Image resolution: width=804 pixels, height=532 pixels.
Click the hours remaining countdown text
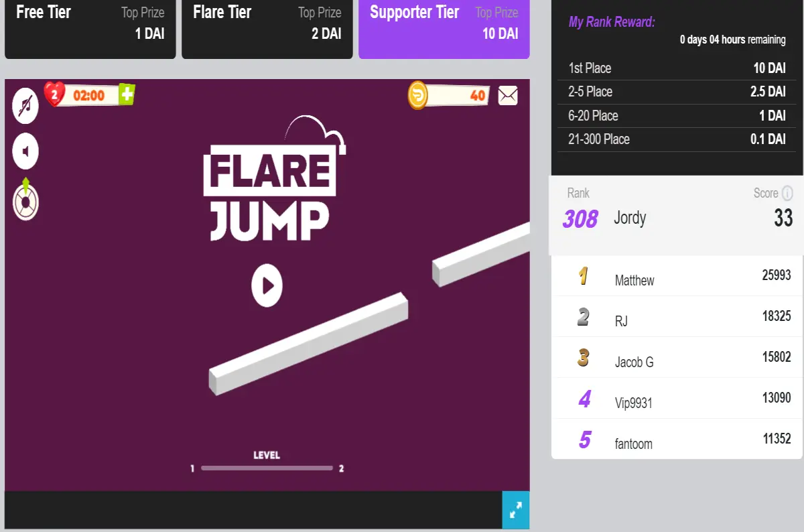tap(733, 40)
